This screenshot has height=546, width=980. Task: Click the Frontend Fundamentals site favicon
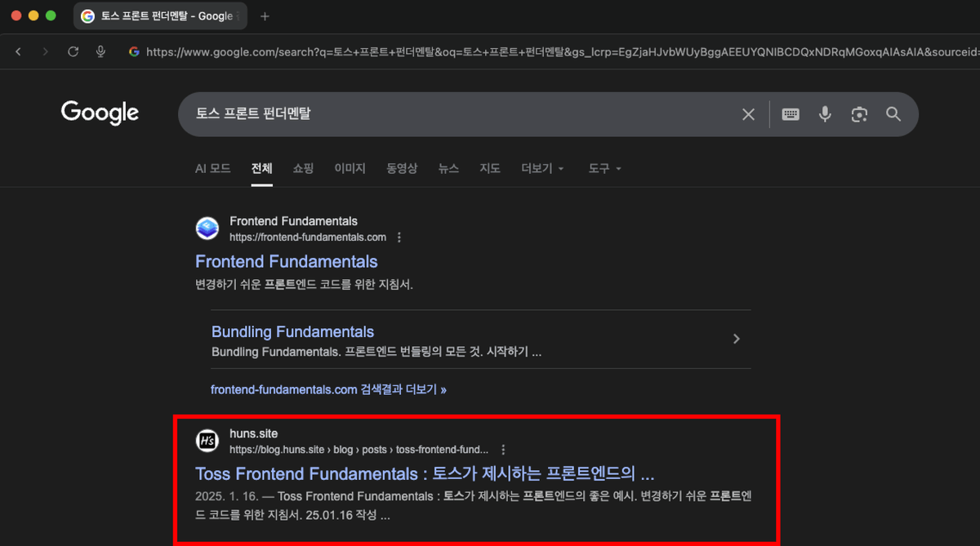pyautogui.click(x=207, y=228)
